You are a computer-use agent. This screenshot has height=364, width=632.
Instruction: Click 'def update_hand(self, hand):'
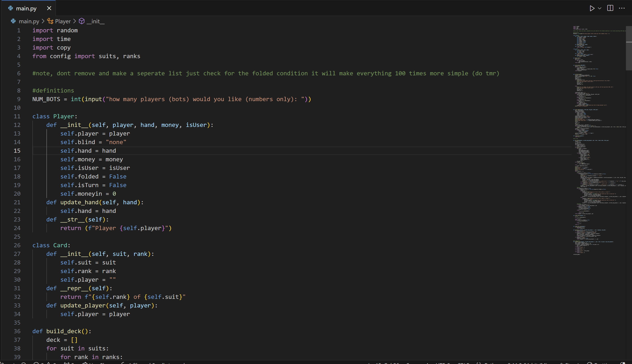pyautogui.click(x=95, y=202)
